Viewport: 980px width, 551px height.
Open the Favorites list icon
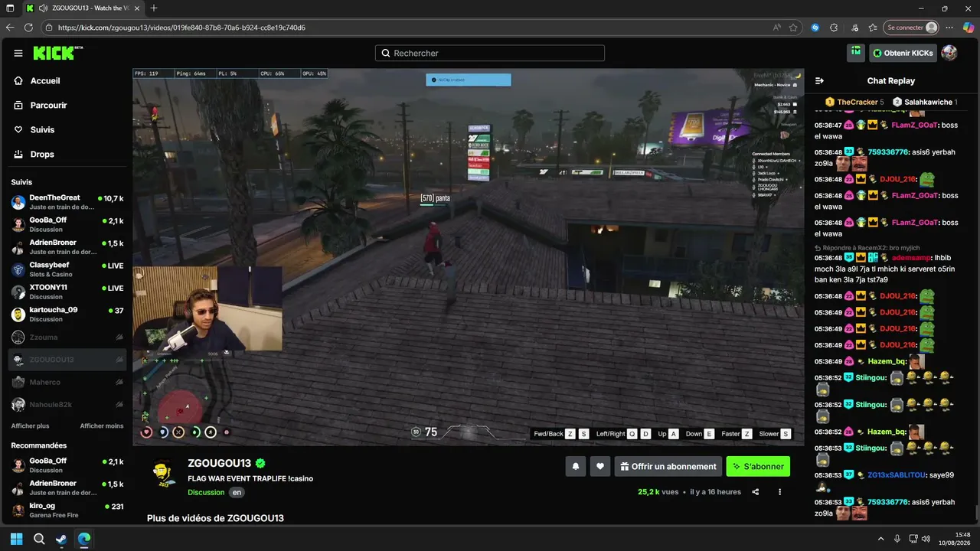pyautogui.click(x=872, y=28)
